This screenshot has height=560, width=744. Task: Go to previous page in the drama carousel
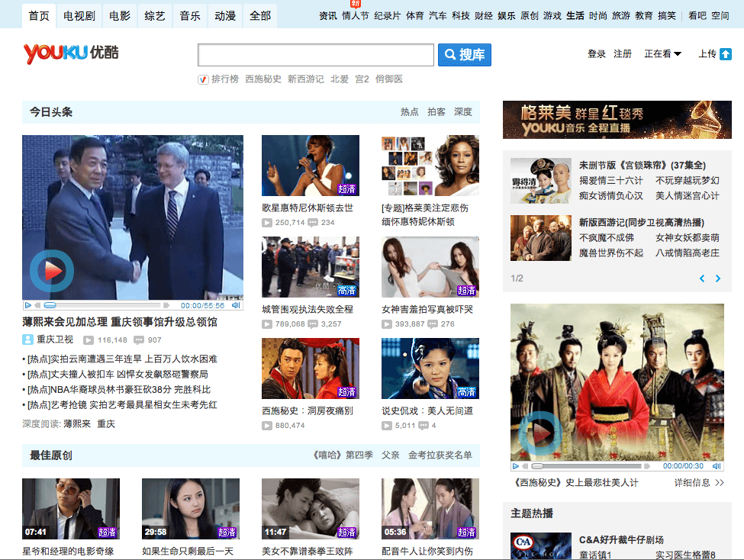coord(702,278)
